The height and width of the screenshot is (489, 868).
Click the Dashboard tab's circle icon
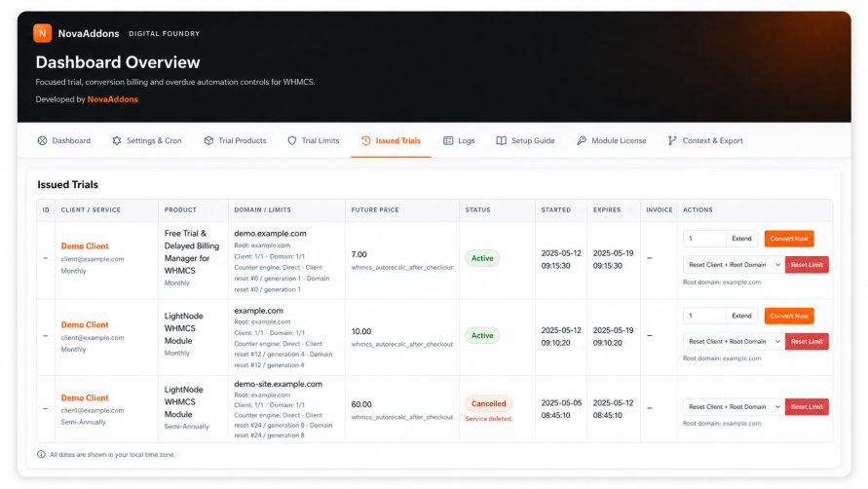point(42,140)
